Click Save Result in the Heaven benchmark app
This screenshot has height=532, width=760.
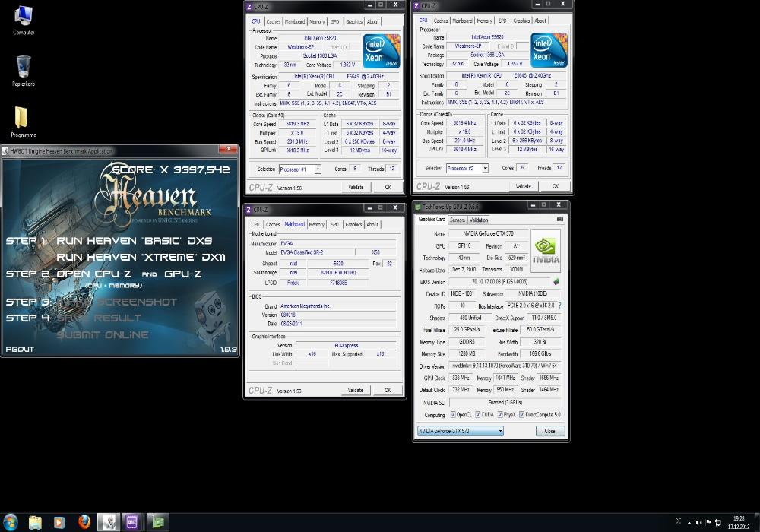pos(98,318)
